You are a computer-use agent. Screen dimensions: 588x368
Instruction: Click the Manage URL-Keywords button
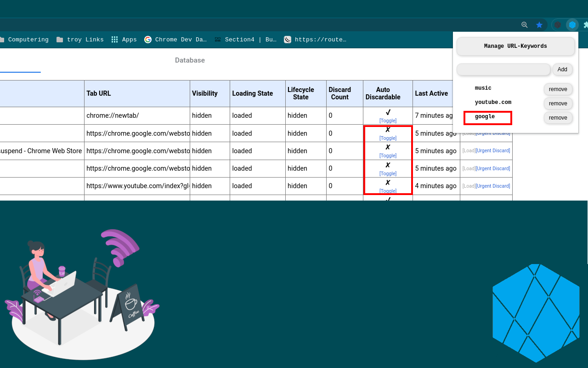[515, 46]
